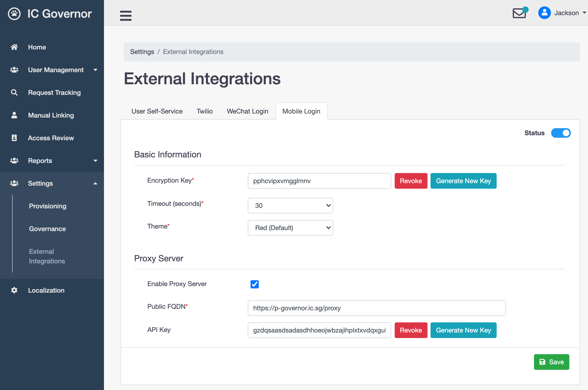Select the Timeout seconds dropdown
Image resolution: width=588 pixels, height=390 pixels.
pyautogui.click(x=290, y=205)
